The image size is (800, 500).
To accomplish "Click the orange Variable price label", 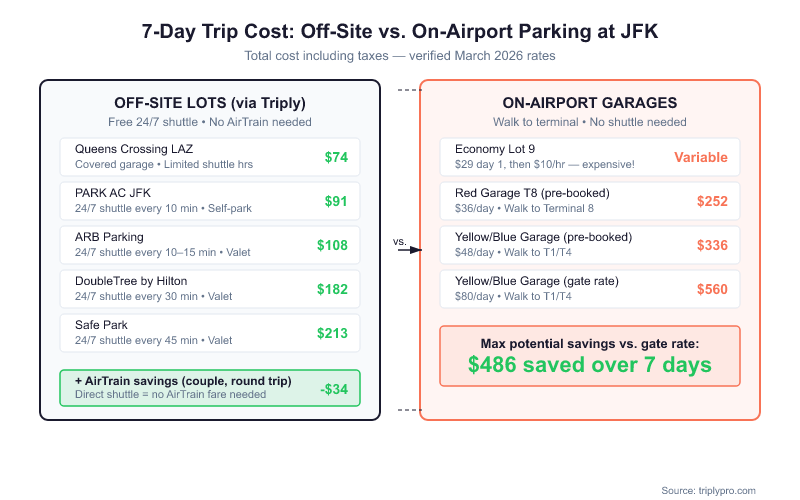I will click(701, 157).
